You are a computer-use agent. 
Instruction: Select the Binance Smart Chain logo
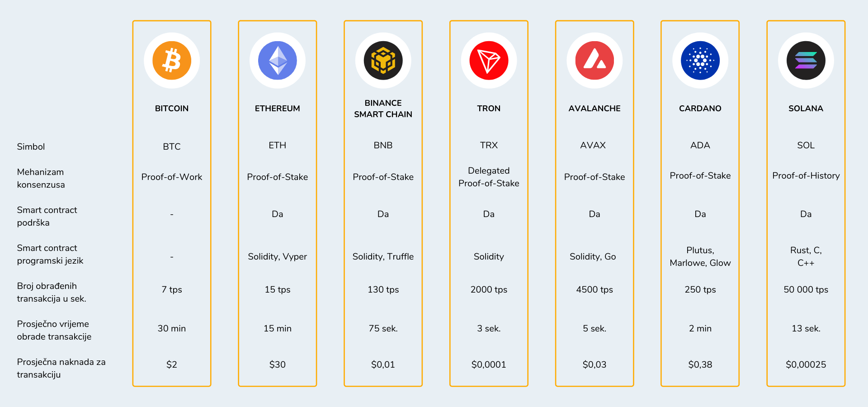pos(383,61)
